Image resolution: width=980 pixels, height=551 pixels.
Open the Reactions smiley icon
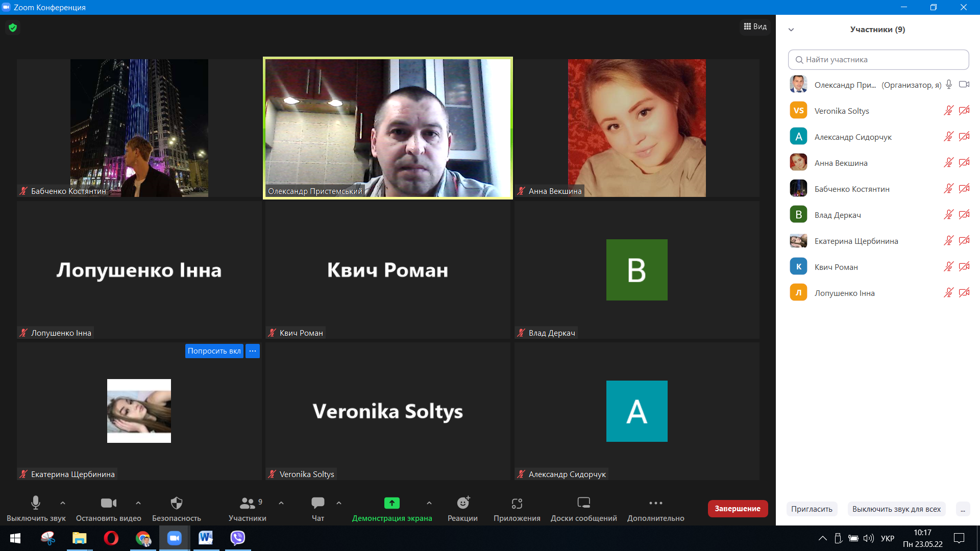point(462,504)
